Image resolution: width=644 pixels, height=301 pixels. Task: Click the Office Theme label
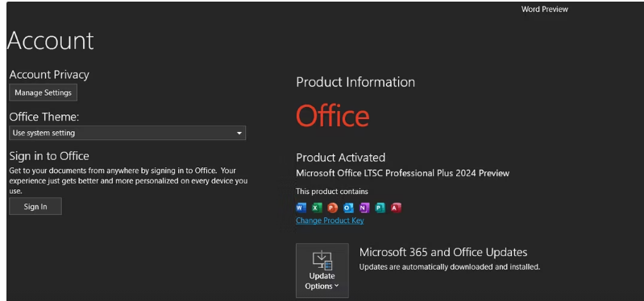tap(44, 117)
